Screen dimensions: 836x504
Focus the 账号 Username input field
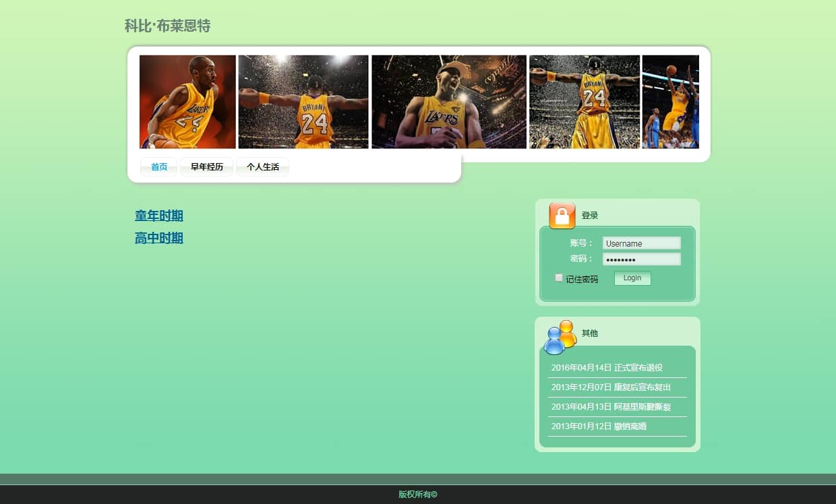641,243
